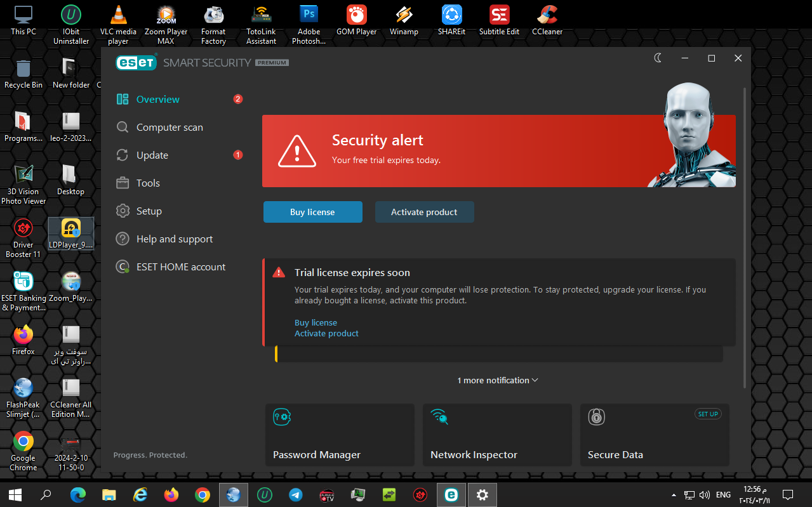Follow the Buy license link in the notification

(x=316, y=322)
